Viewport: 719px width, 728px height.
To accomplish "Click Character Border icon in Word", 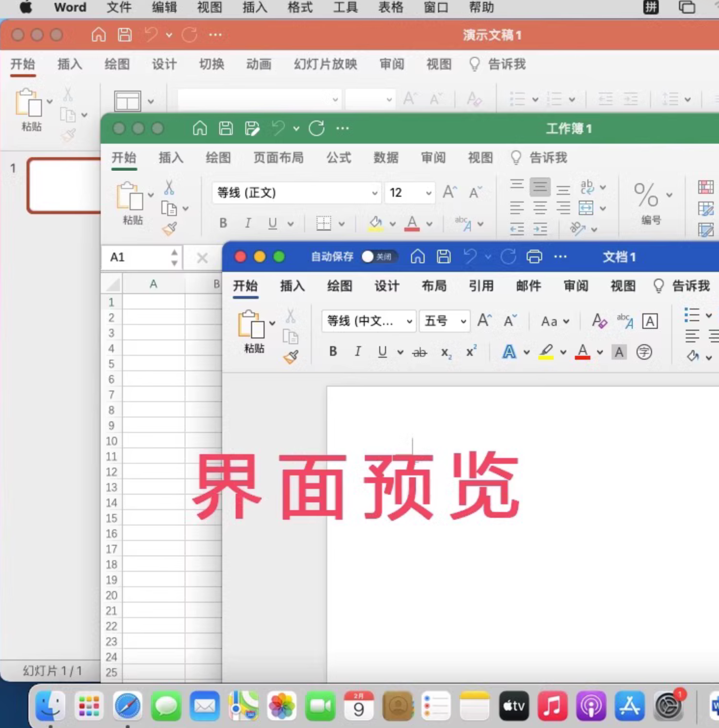I will pos(650,321).
